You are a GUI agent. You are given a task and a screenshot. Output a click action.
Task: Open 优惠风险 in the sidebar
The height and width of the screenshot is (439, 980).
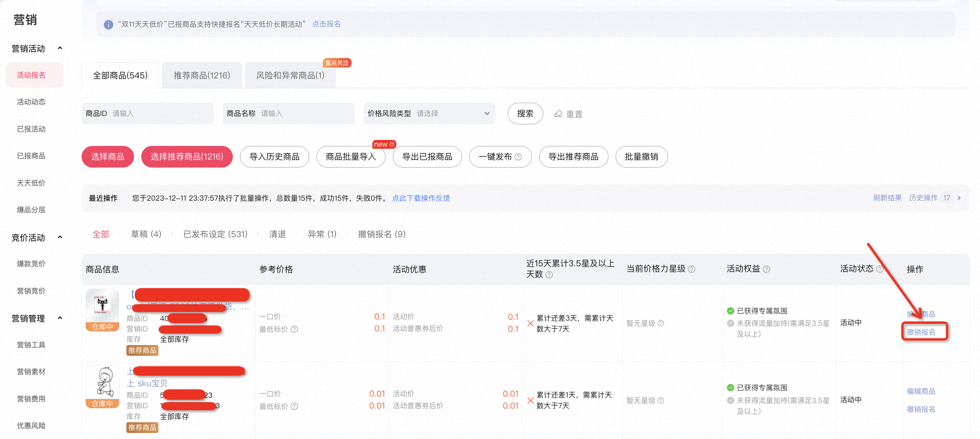(31, 426)
